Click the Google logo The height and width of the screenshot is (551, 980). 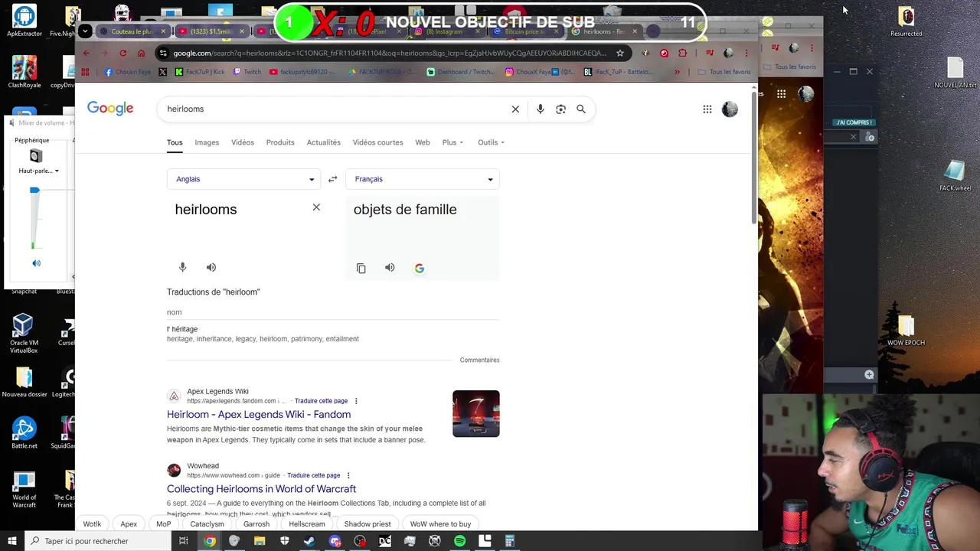tap(110, 109)
